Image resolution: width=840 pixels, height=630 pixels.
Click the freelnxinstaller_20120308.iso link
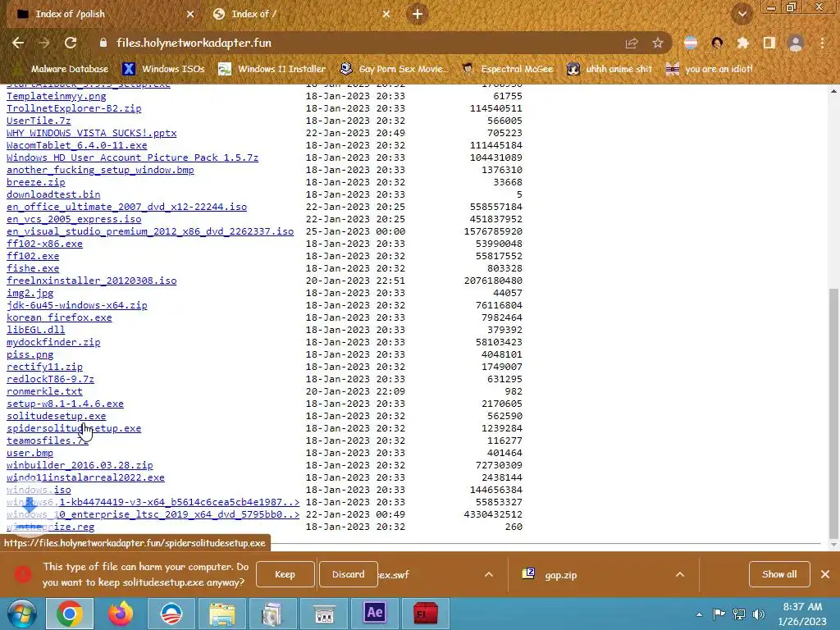point(92,281)
